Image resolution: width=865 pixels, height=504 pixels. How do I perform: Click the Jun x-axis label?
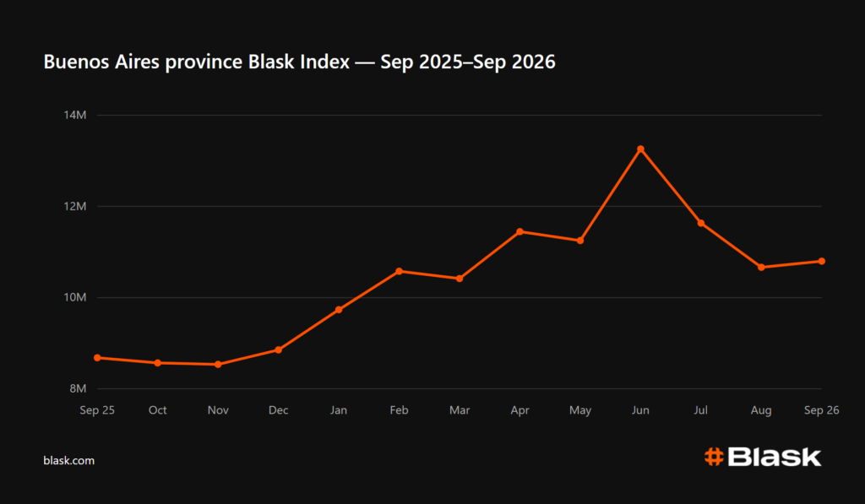[x=640, y=410]
